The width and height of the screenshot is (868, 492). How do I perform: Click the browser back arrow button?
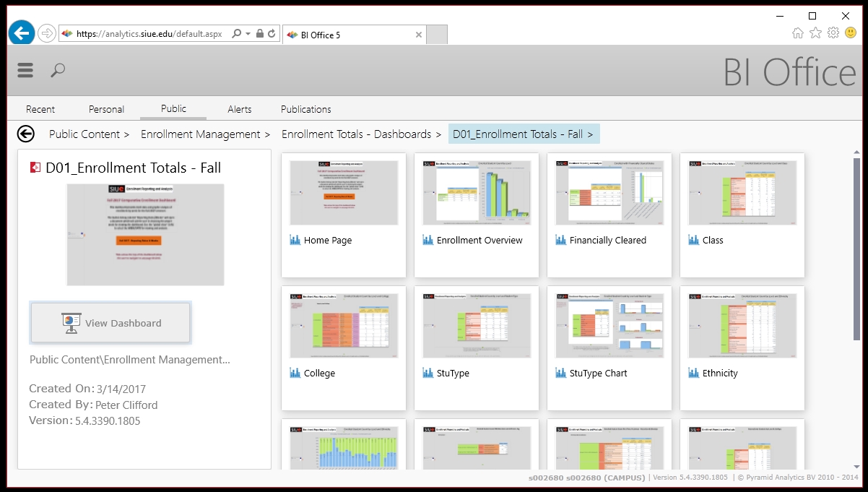[22, 33]
